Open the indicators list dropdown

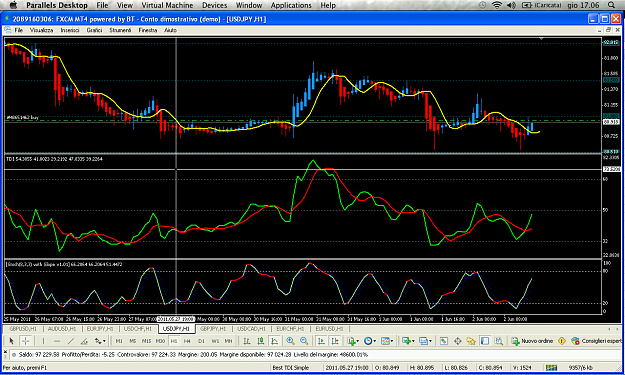coord(352,341)
